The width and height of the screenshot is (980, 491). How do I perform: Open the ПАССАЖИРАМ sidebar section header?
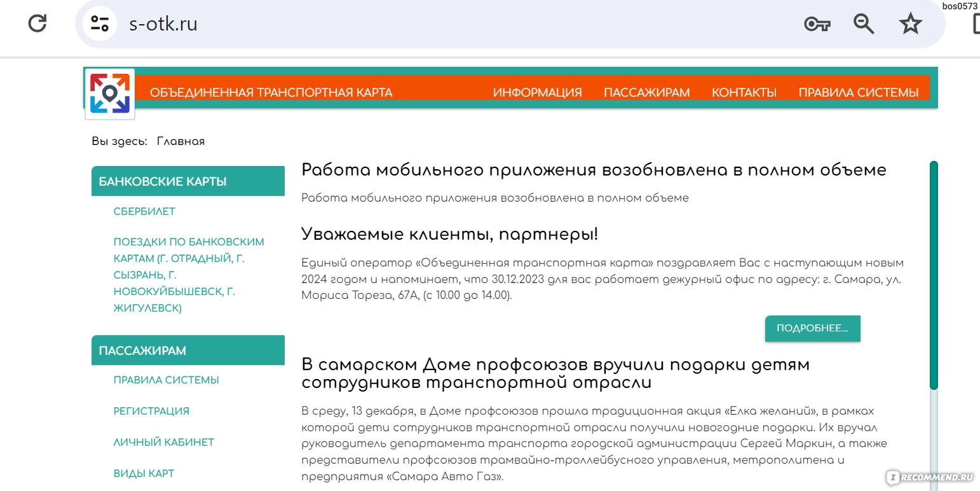(188, 350)
